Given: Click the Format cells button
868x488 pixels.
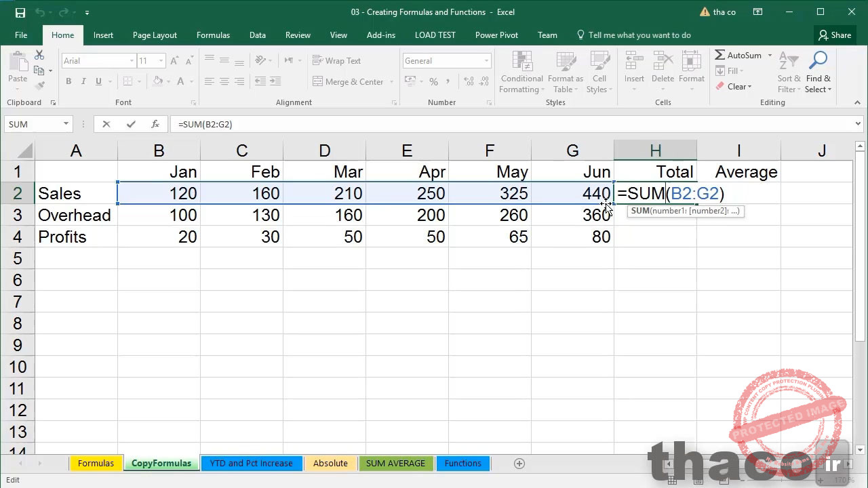Looking at the screenshot, I should tap(691, 68).
